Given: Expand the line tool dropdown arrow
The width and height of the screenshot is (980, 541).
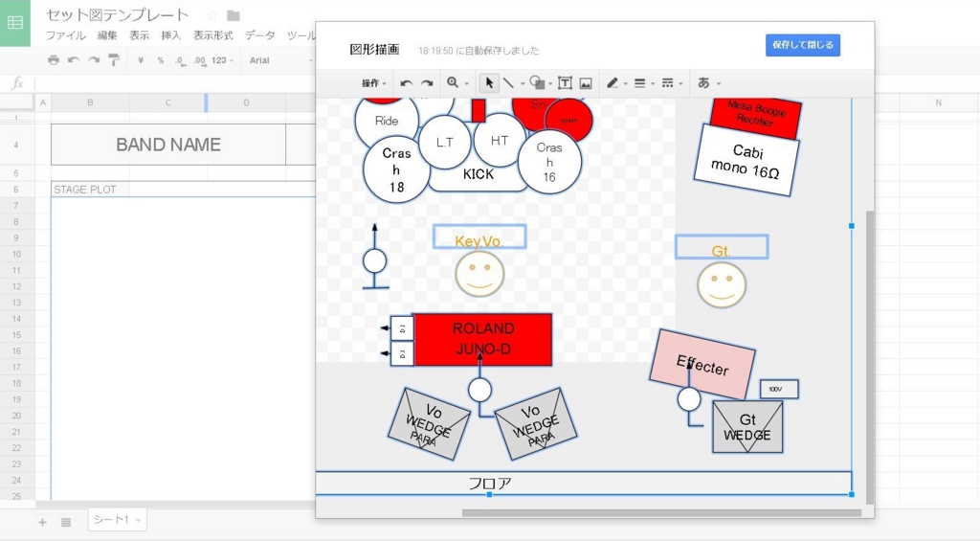Looking at the screenshot, I should click(523, 84).
